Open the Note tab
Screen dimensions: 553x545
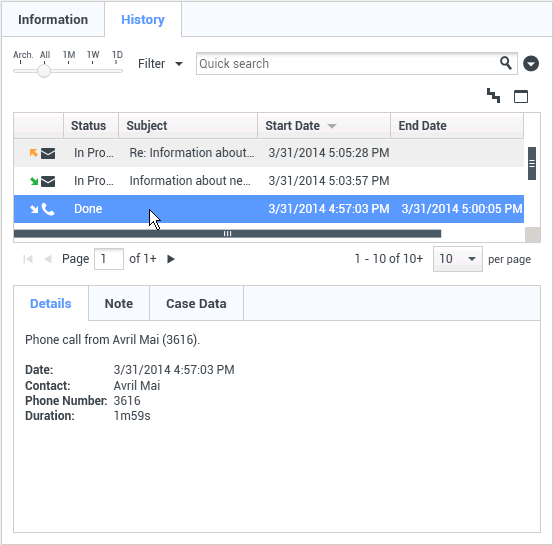pos(119,303)
